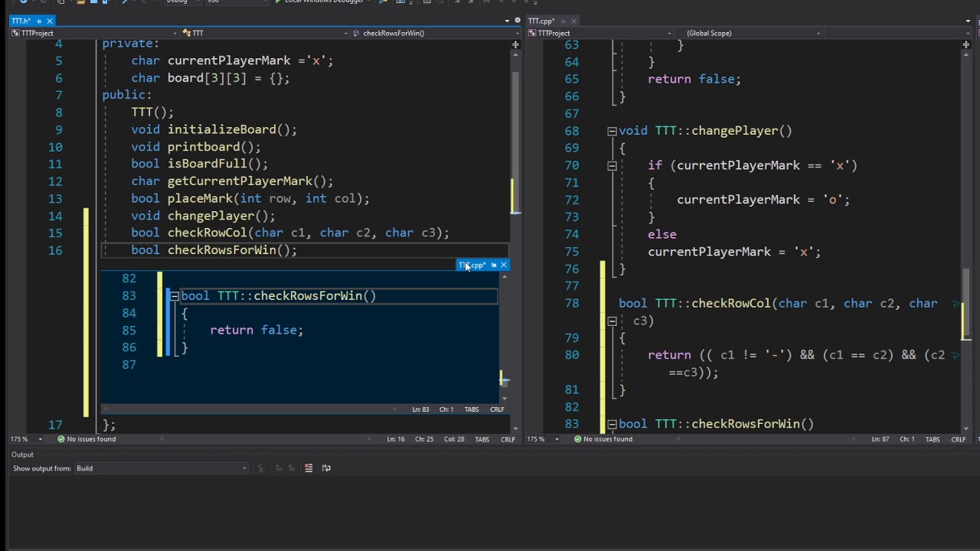Switch to the TTT.h* editor tab

click(x=21, y=21)
